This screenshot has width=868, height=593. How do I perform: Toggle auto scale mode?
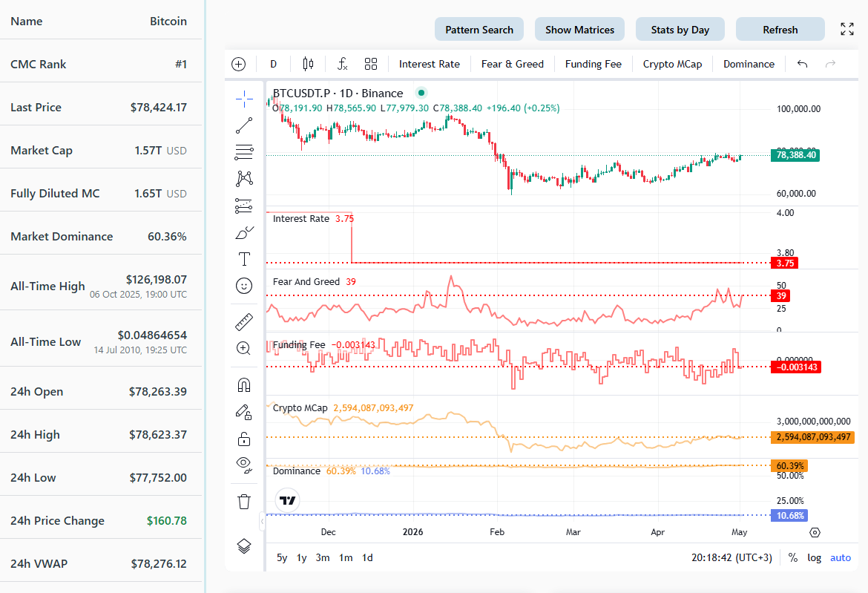coord(841,557)
